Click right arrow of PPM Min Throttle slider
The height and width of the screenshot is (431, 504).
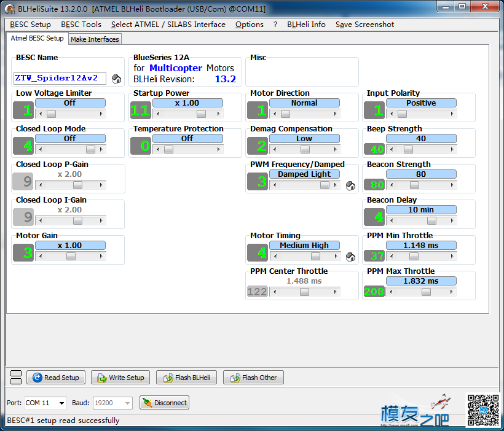click(452, 256)
